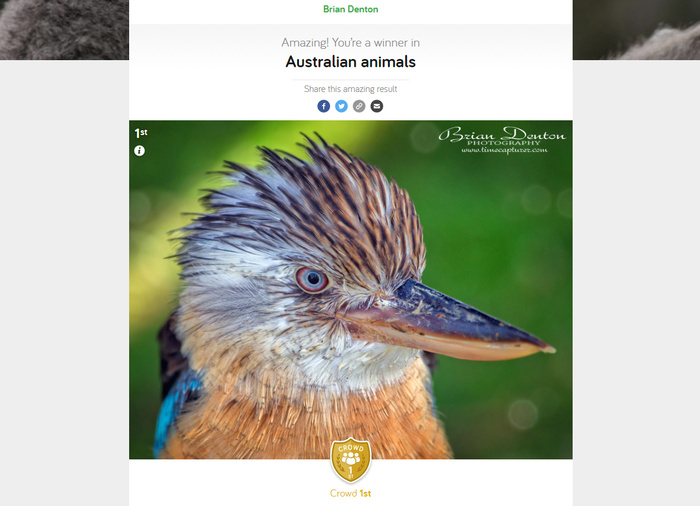Share result on Twitter
The width and height of the screenshot is (700, 506).
tap(342, 106)
